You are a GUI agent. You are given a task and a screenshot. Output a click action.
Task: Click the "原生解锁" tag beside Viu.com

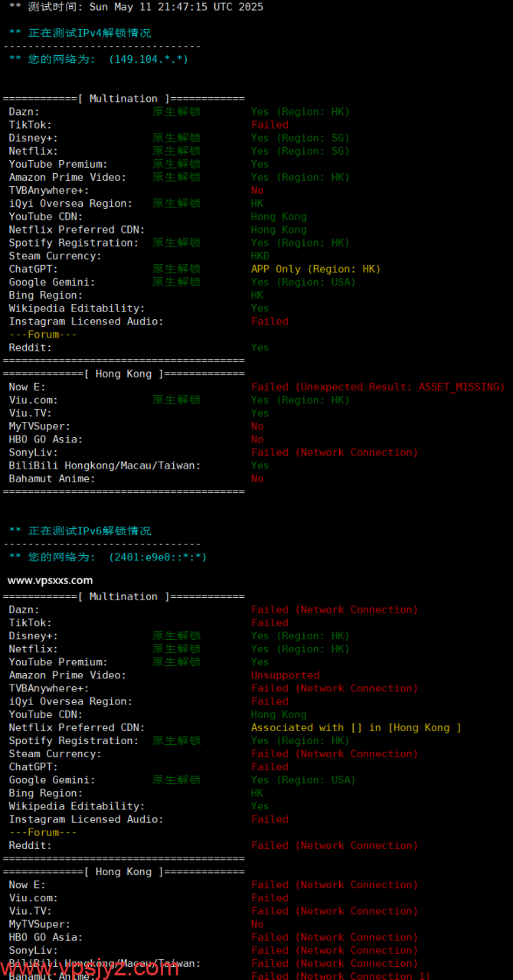pyautogui.click(x=176, y=400)
